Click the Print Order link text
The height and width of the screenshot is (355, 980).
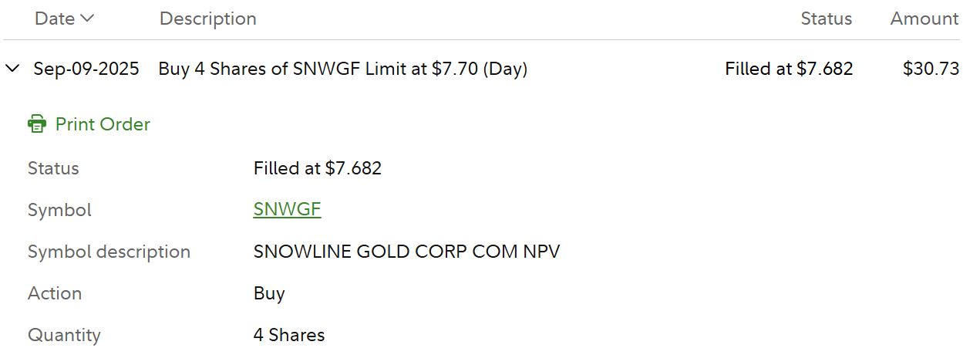pyautogui.click(x=103, y=124)
